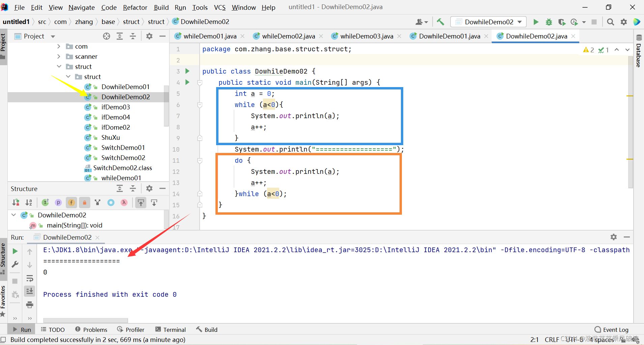
Task: Open Search Everywhere magnifier icon
Action: pyautogui.click(x=610, y=22)
